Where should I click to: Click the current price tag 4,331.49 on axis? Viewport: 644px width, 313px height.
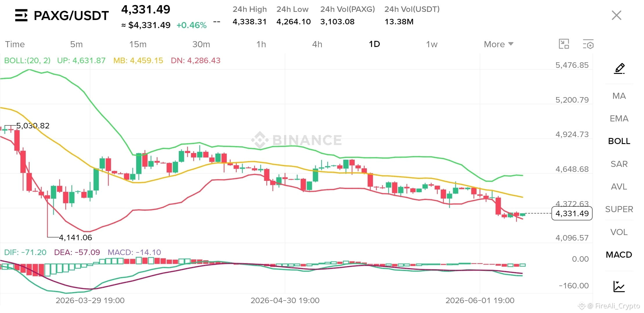pyautogui.click(x=572, y=214)
